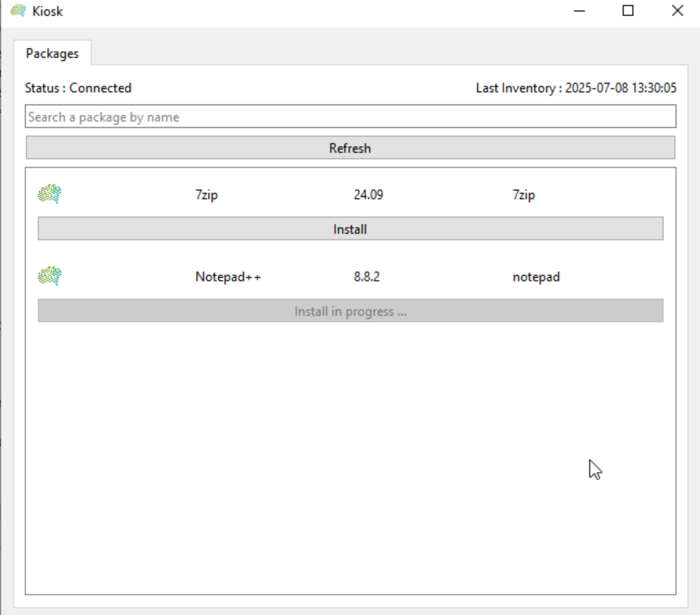Click the Notepad++ package name
Viewport: 700px width, 615px height.
point(228,277)
